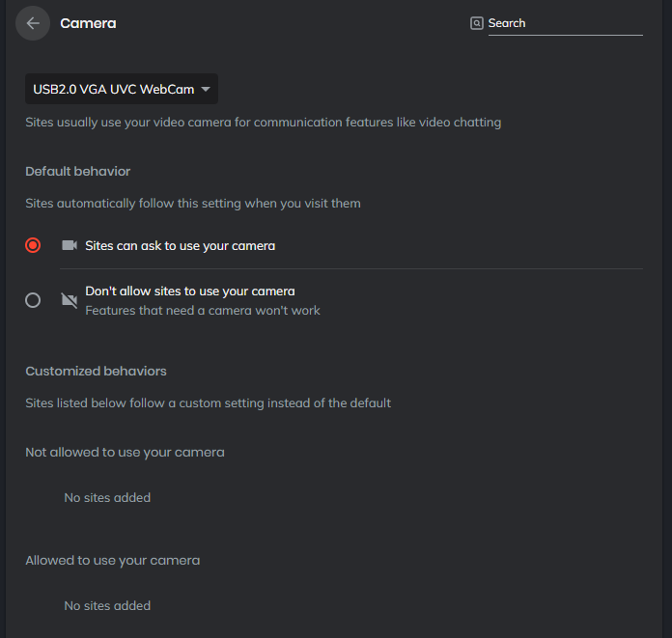Click the 'Allowed to use your camera' heading

[x=112, y=560]
